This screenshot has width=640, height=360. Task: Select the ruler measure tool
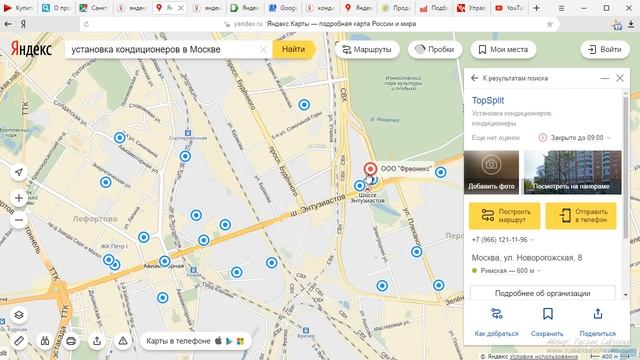tap(19, 341)
